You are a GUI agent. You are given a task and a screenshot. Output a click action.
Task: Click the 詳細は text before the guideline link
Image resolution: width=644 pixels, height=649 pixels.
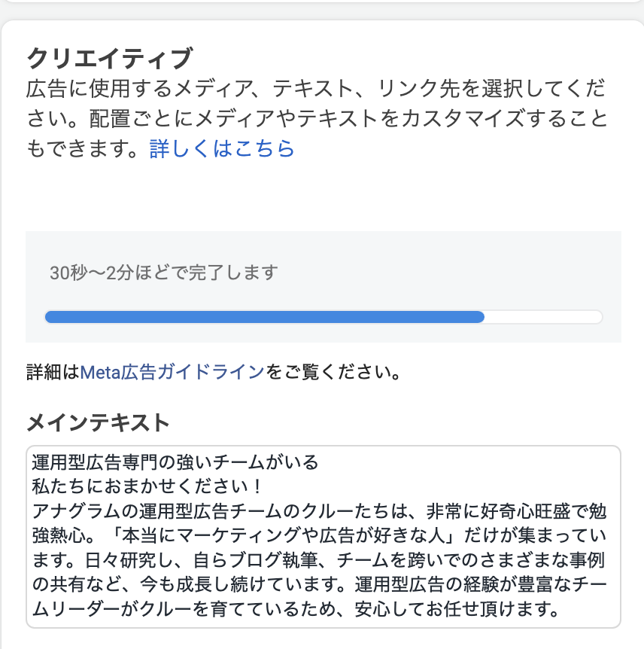(x=53, y=371)
